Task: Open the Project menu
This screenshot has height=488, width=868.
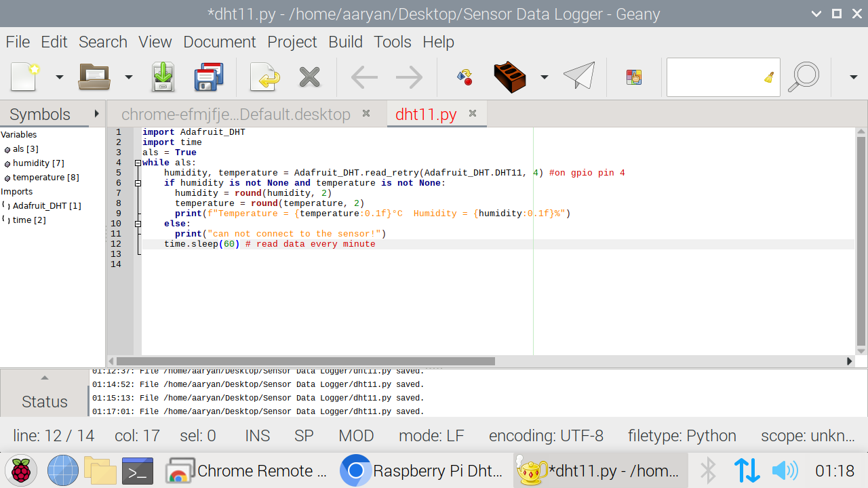Action: (292, 42)
